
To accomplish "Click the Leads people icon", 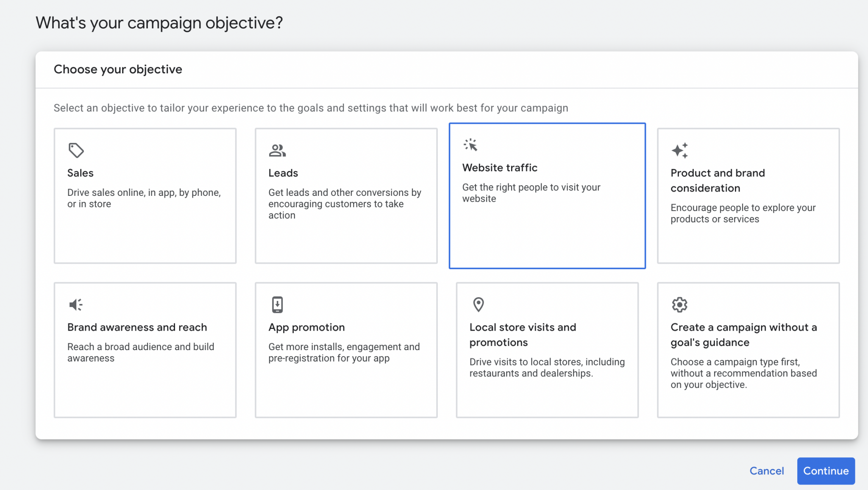I will (x=277, y=150).
